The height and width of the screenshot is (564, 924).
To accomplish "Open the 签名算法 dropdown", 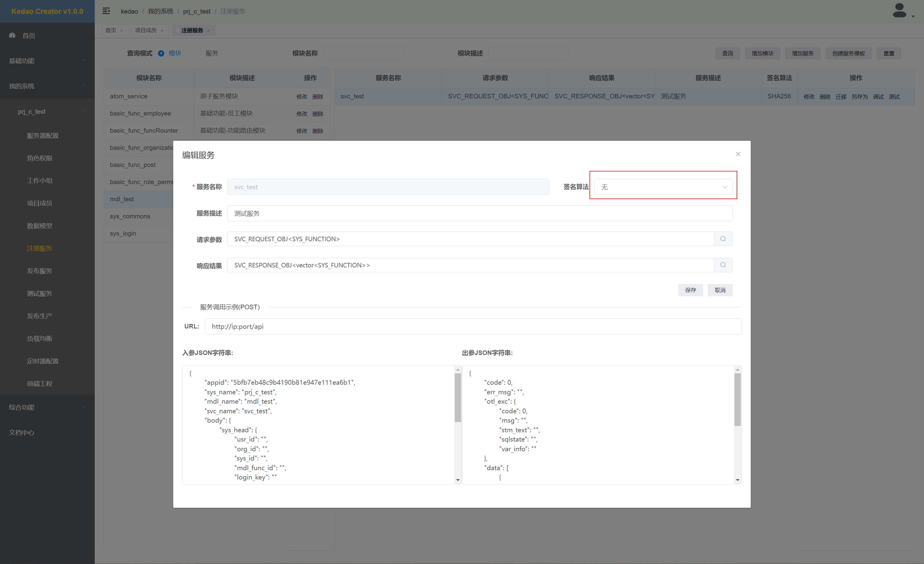I will [663, 187].
